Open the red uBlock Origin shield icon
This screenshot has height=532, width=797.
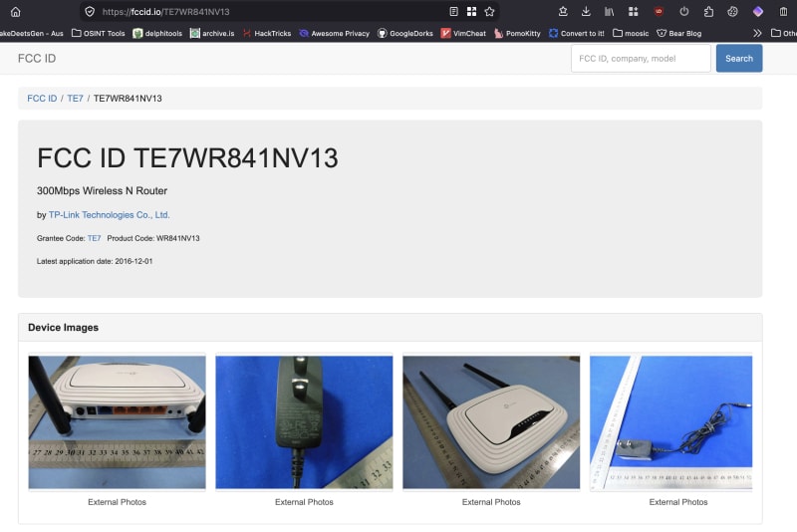tap(659, 11)
